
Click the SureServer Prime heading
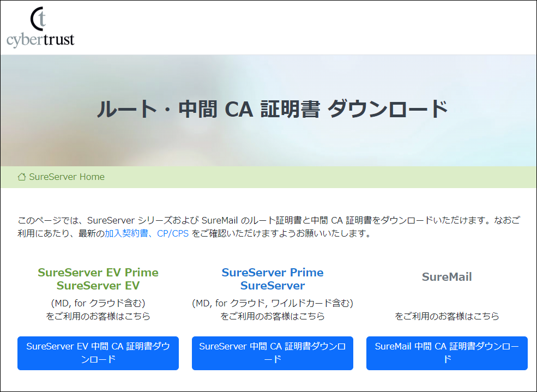point(273,273)
